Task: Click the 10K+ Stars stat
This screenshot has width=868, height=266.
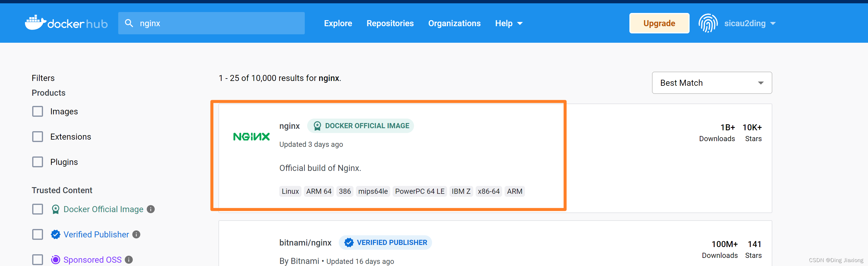Action: (x=752, y=132)
